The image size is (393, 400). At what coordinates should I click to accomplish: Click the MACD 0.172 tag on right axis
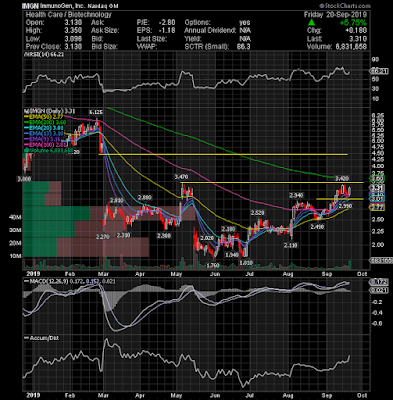click(x=379, y=283)
